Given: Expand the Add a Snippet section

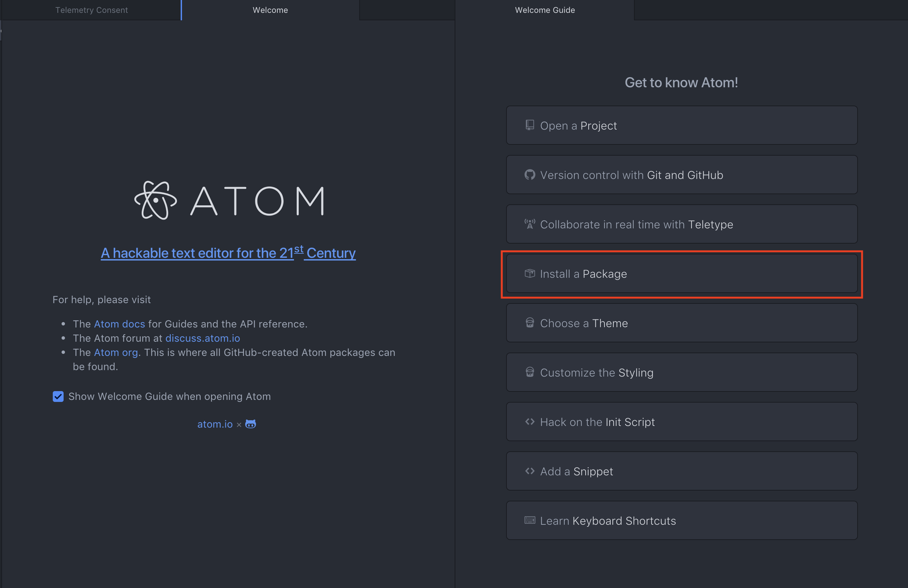Looking at the screenshot, I should click(x=681, y=471).
